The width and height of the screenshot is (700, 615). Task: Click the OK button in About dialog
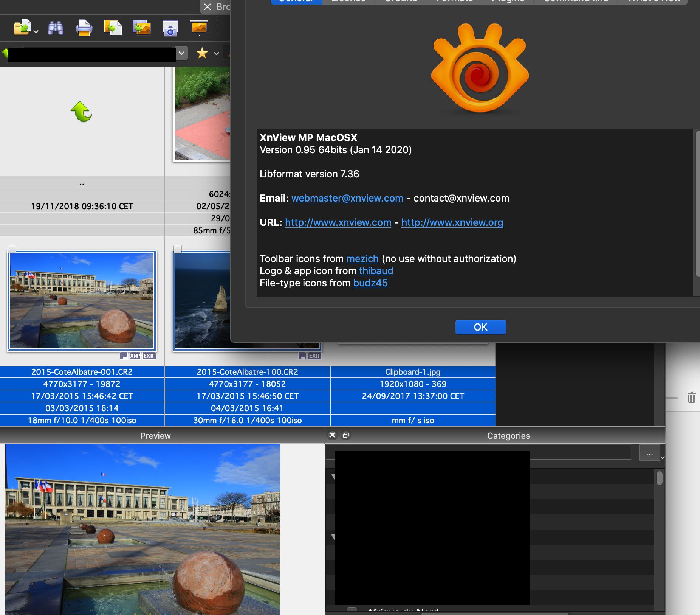(480, 327)
